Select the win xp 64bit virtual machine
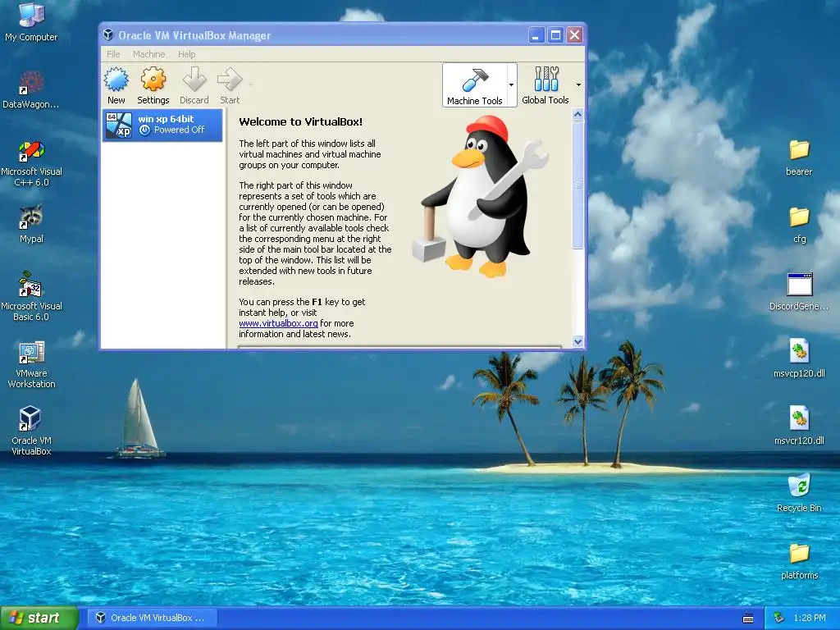 pos(162,125)
